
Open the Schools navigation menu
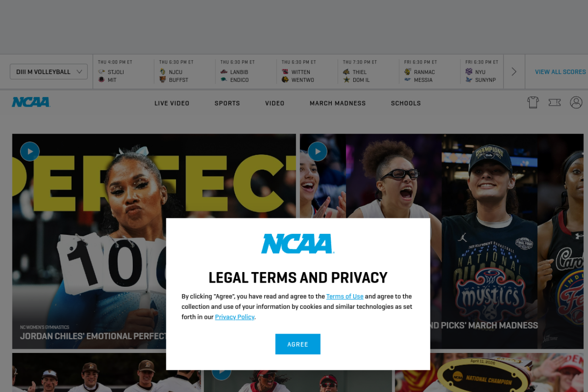point(406,103)
